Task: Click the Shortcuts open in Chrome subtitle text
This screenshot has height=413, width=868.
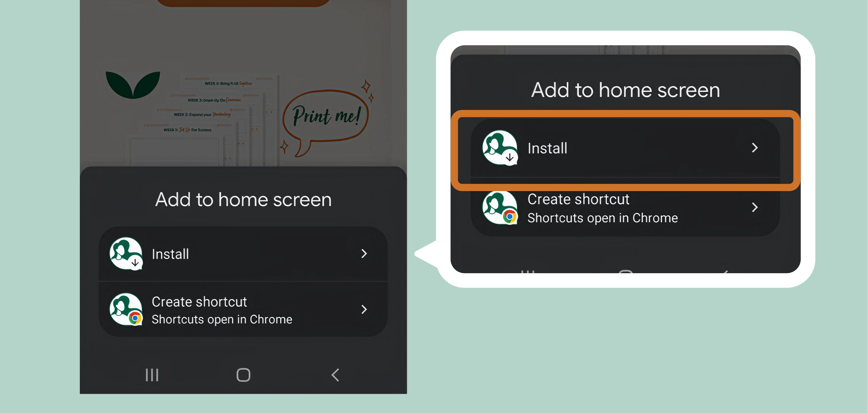Action: click(221, 319)
